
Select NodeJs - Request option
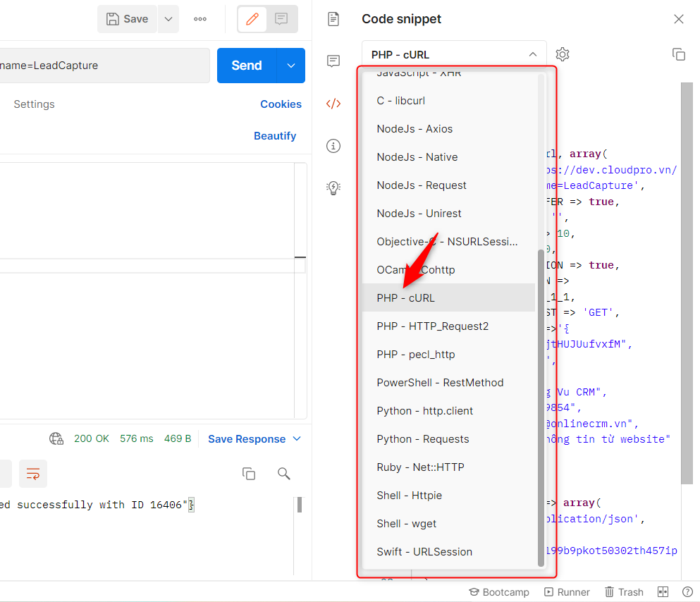448,185
